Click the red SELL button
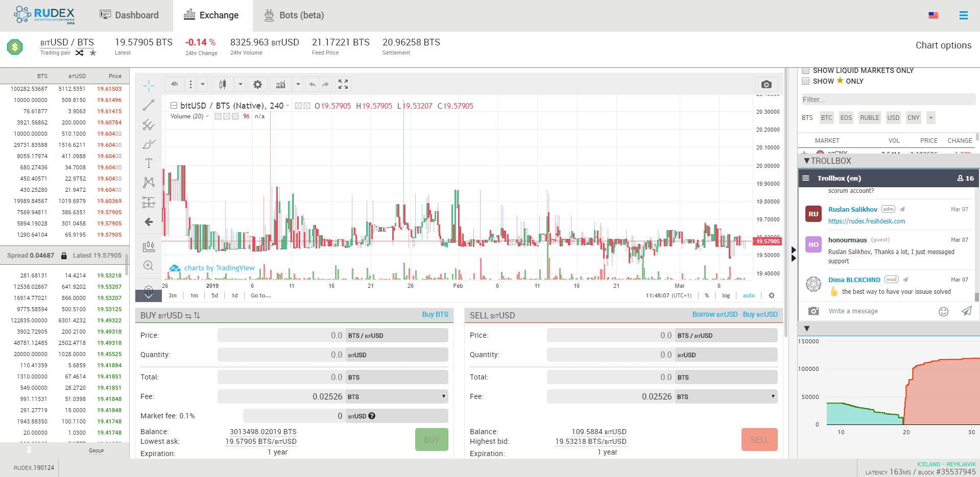This screenshot has height=477, width=980. point(759,440)
